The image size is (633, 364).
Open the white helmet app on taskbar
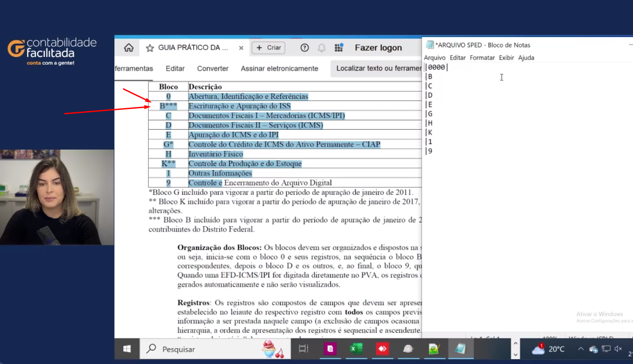(408, 349)
